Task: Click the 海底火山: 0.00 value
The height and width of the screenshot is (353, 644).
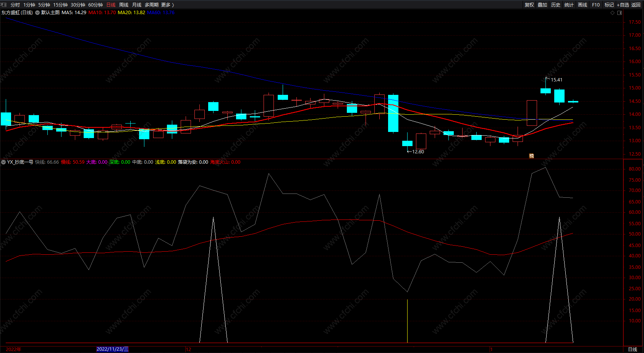Action: 225,162
